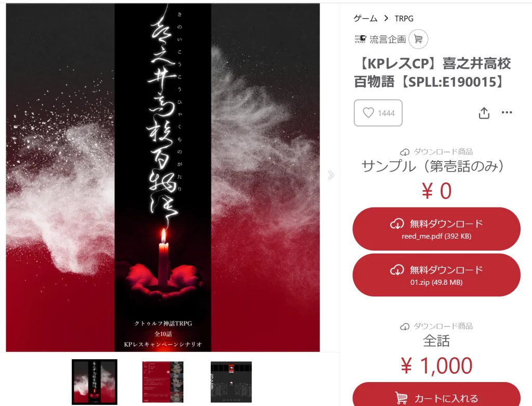Select the third dark screenshot thumbnail

[x=231, y=382]
